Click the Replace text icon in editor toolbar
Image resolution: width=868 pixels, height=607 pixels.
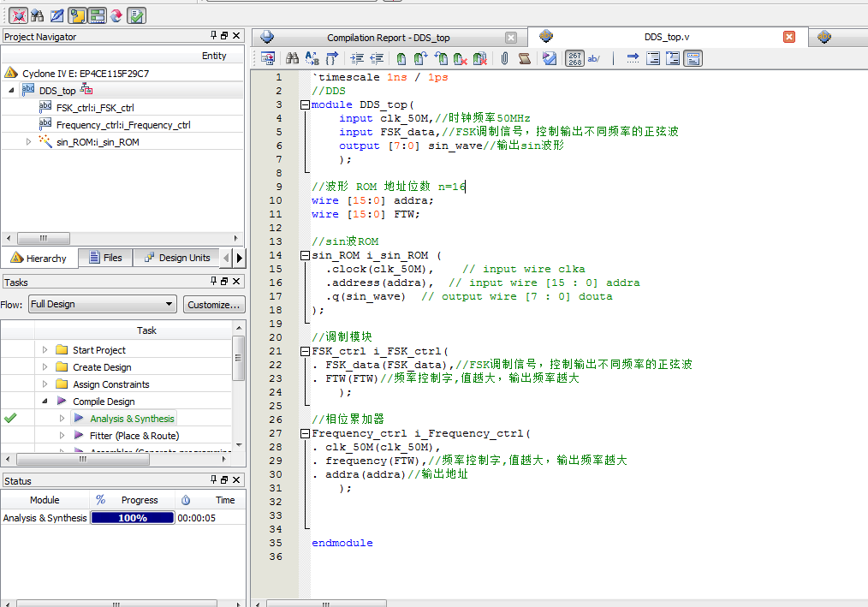point(312,58)
